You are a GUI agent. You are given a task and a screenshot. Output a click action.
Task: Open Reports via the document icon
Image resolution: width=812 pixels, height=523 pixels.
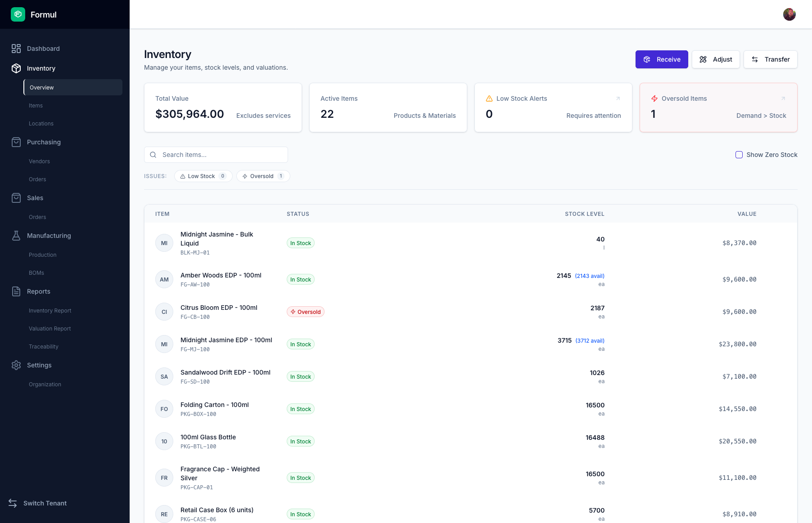(x=16, y=291)
